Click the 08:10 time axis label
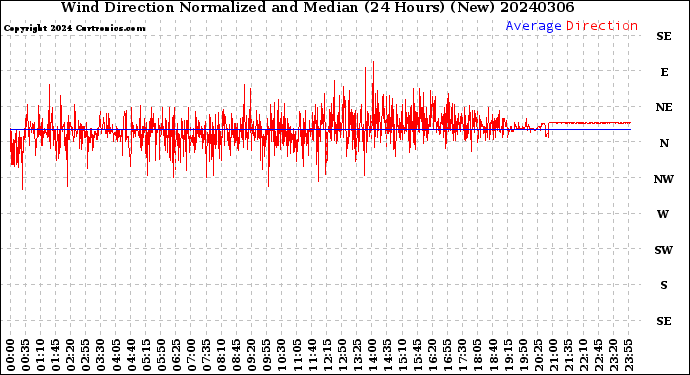The width and height of the screenshot is (690, 375). click(221, 355)
